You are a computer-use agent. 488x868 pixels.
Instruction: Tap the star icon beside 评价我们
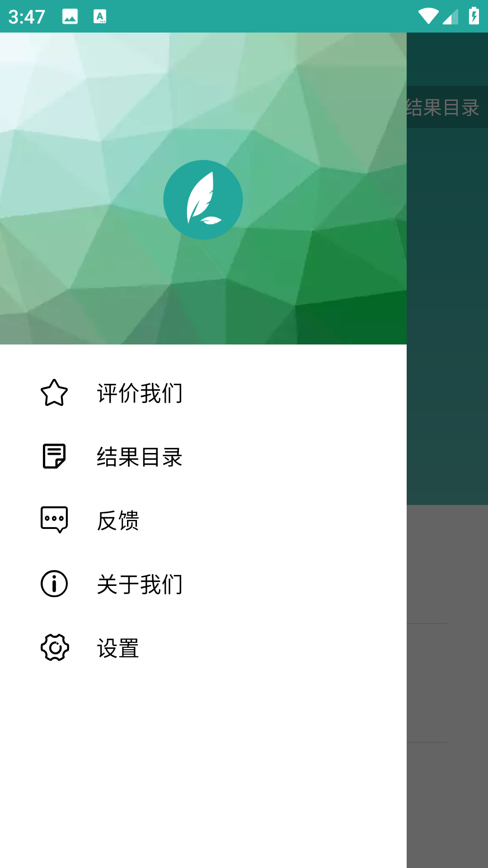click(54, 392)
